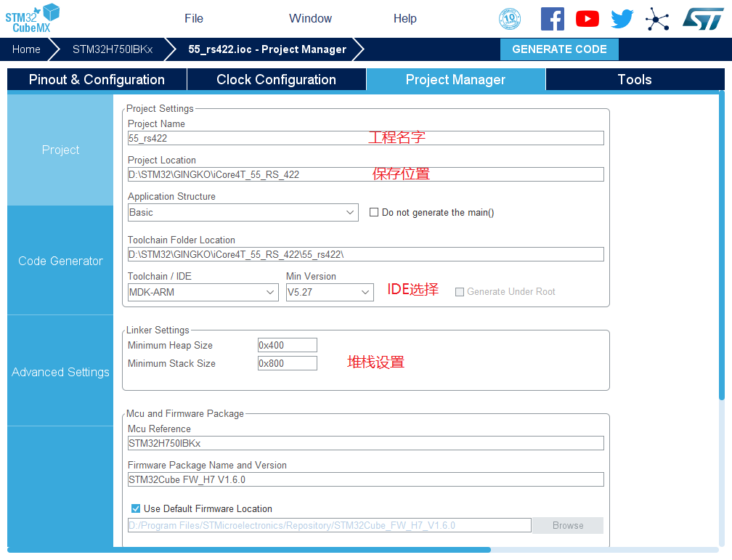This screenshot has height=560, width=732.
Task: Click the STM32CubeMX logo icon
Action: [x=33, y=18]
